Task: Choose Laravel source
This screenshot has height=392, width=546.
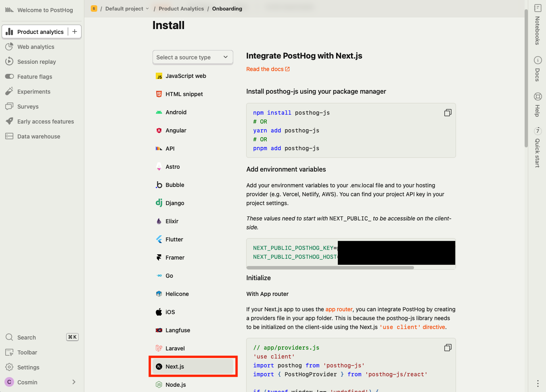Action: (x=193, y=348)
